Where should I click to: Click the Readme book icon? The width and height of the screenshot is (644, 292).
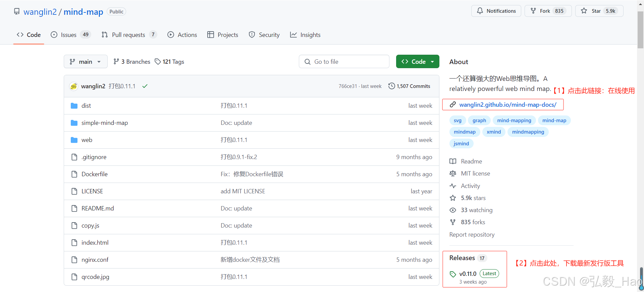(453, 161)
